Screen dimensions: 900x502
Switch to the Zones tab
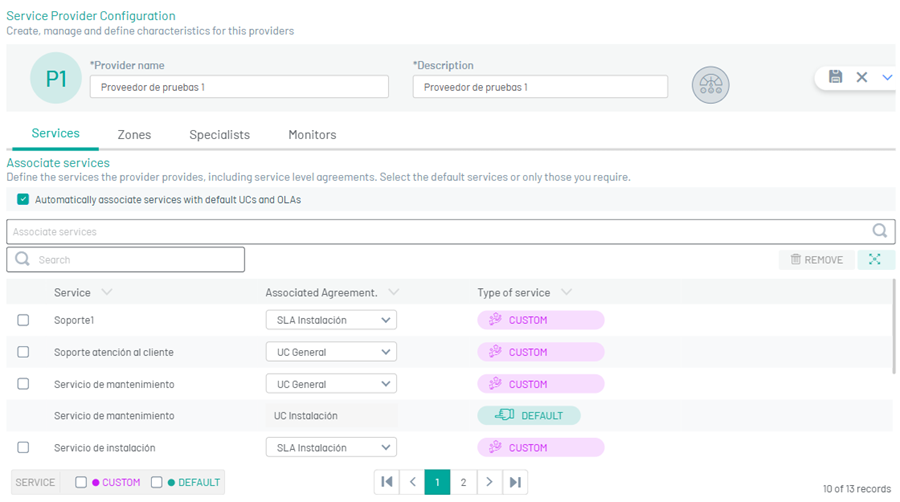[134, 135]
